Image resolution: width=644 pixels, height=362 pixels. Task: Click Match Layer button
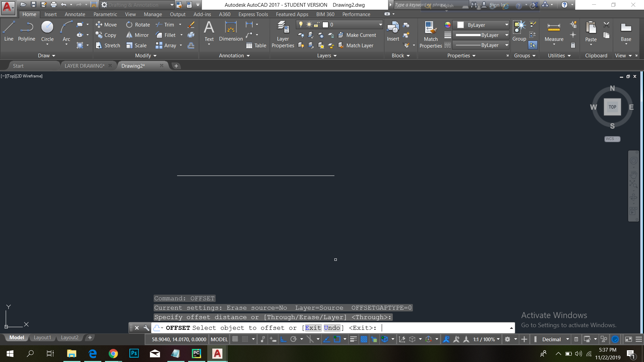[x=356, y=45]
